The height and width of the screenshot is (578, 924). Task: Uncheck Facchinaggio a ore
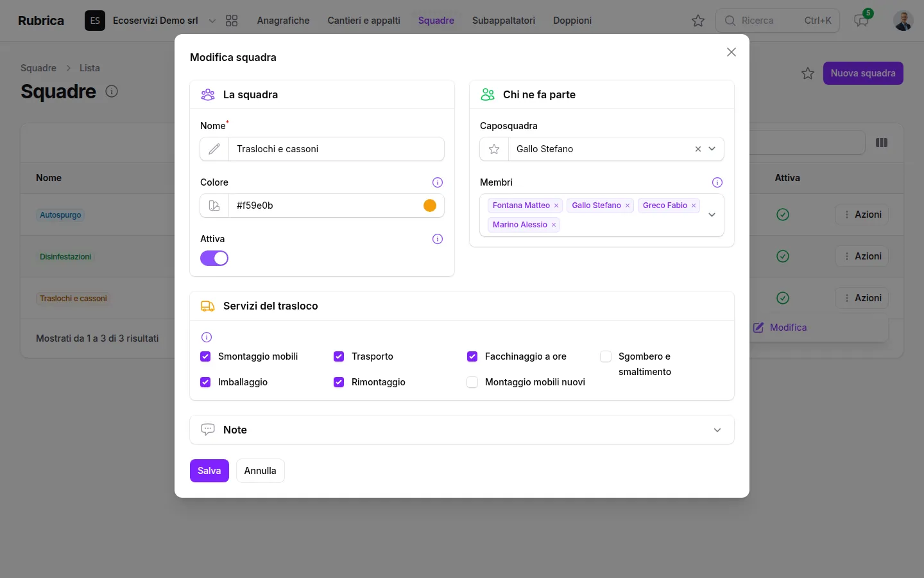click(472, 356)
